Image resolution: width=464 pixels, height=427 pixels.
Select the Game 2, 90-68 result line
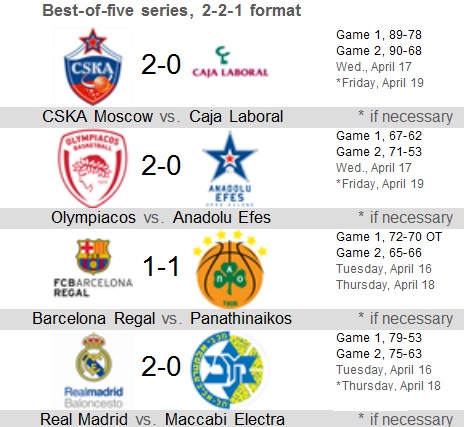click(379, 51)
